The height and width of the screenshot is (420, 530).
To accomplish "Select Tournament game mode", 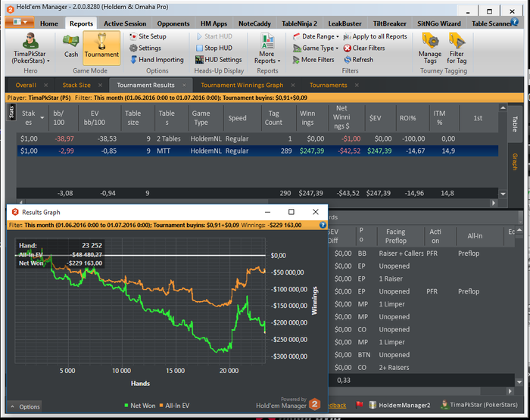I will click(101, 48).
